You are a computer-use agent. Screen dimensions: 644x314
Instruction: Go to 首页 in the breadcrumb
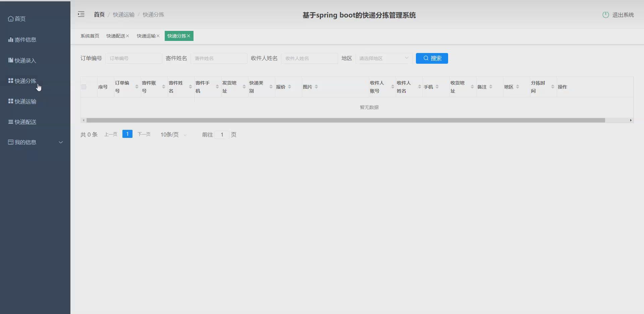(99, 14)
